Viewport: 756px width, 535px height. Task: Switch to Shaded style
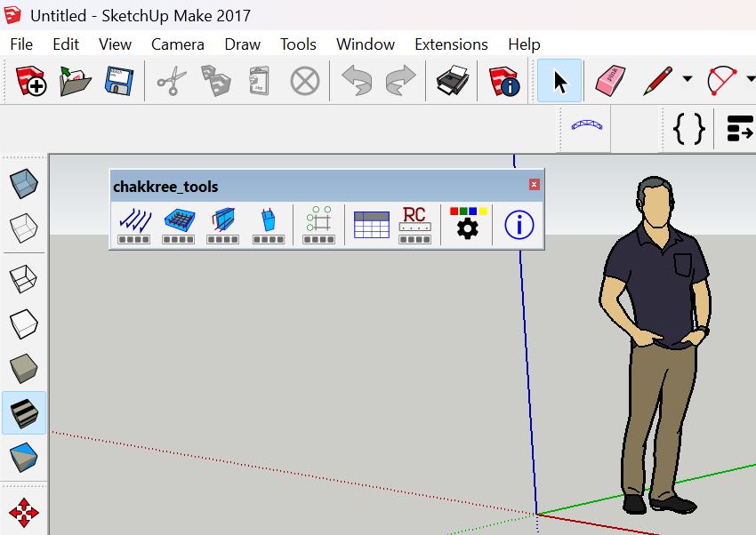24,369
